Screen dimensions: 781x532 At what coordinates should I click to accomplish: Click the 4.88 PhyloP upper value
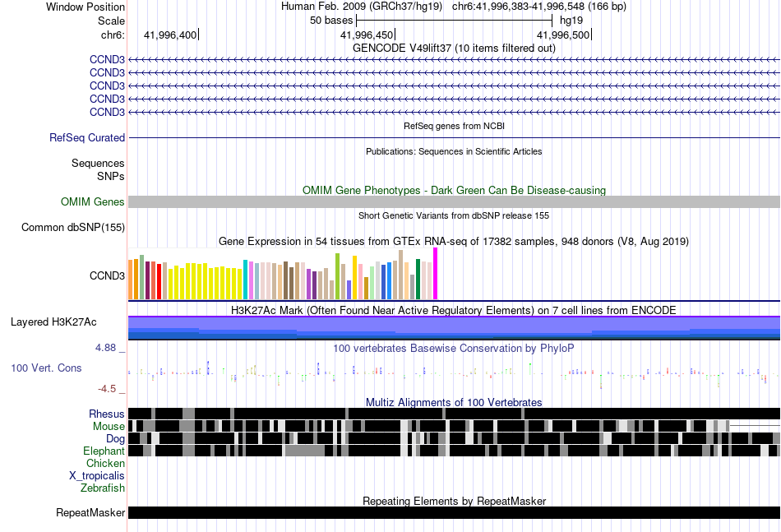click(105, 348)
